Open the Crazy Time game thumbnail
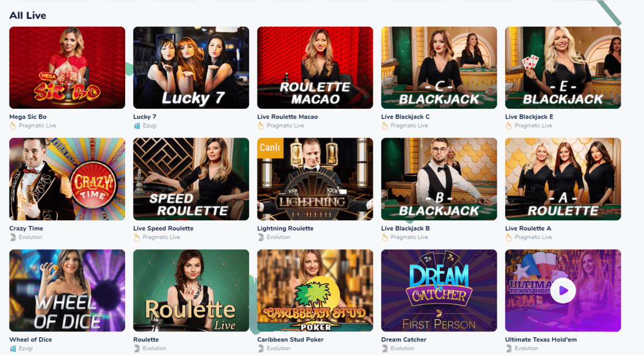This screenshot has width=644, height=355. (67, 179)
